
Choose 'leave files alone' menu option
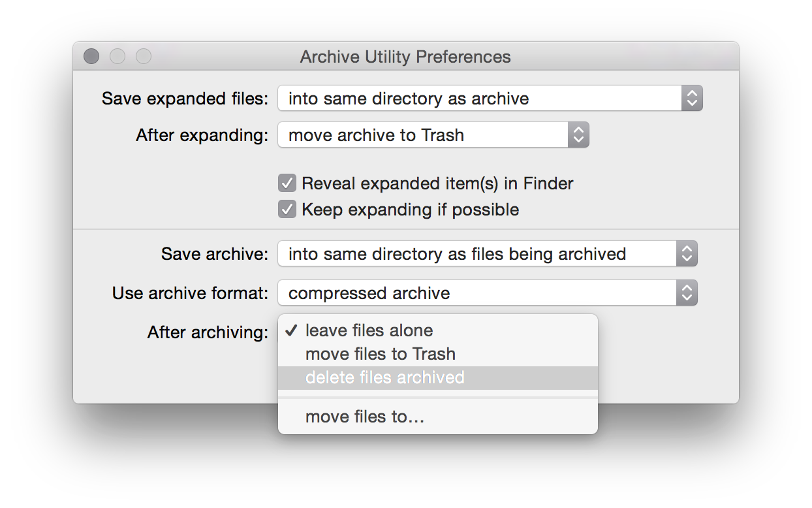(x=438, y=330)
